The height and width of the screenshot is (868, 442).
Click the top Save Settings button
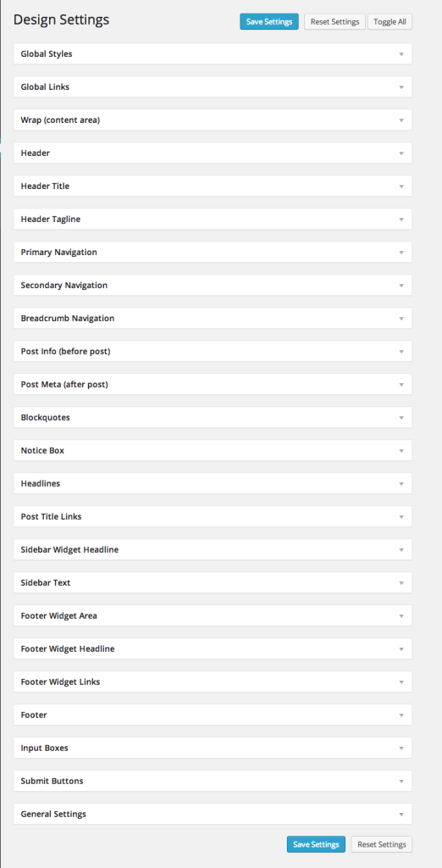click(x=269, y=21)
